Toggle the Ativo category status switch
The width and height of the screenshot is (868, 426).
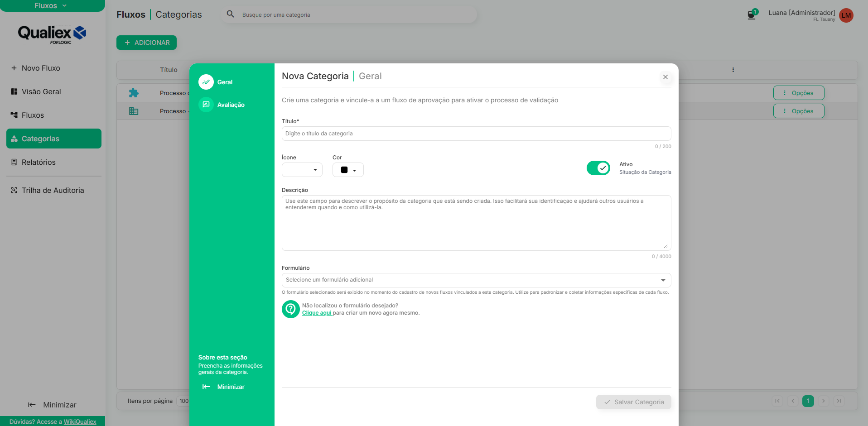pos(598,168)
